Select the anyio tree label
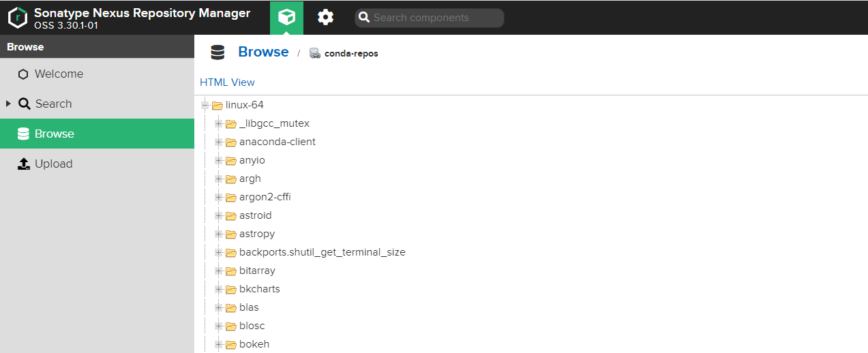 (x=252, y=160)
